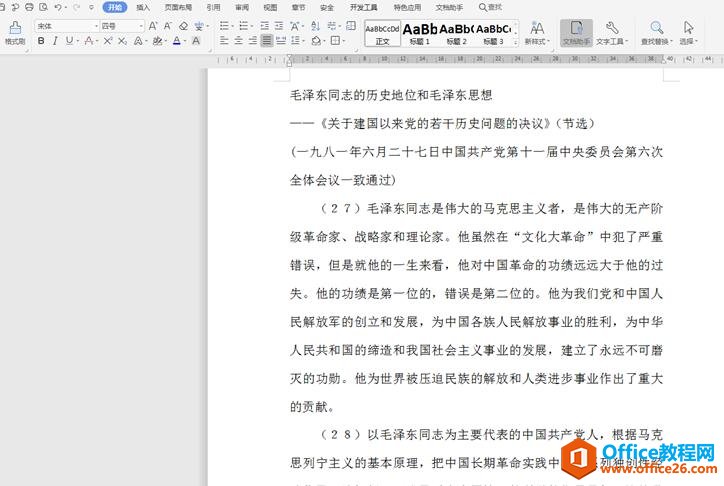Align text left
The width and height of the screenshot is (724, 486).
click(224, 41)
